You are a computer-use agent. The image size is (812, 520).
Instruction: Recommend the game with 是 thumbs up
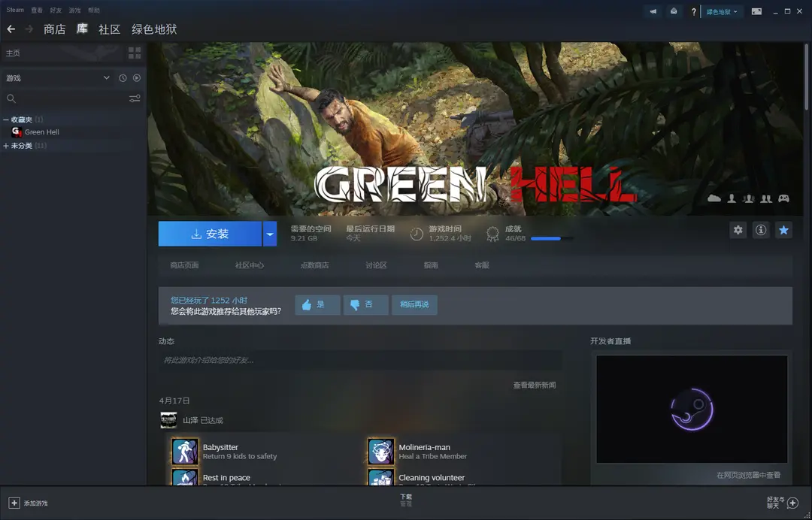tap(317, 305)
